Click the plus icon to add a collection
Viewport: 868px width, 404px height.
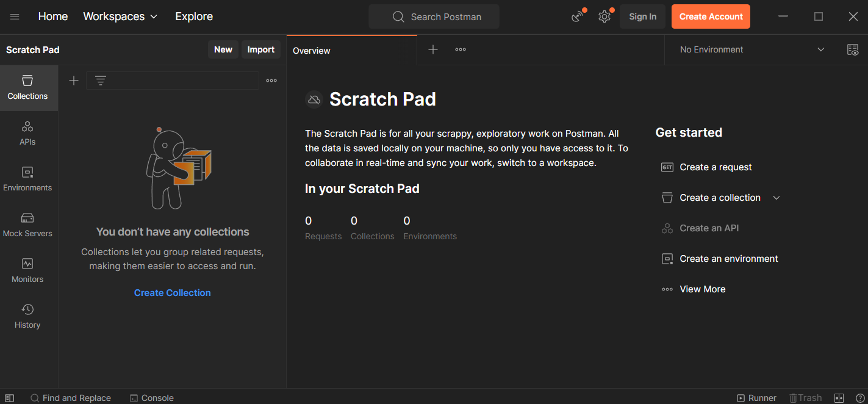[x=74, y=81]
